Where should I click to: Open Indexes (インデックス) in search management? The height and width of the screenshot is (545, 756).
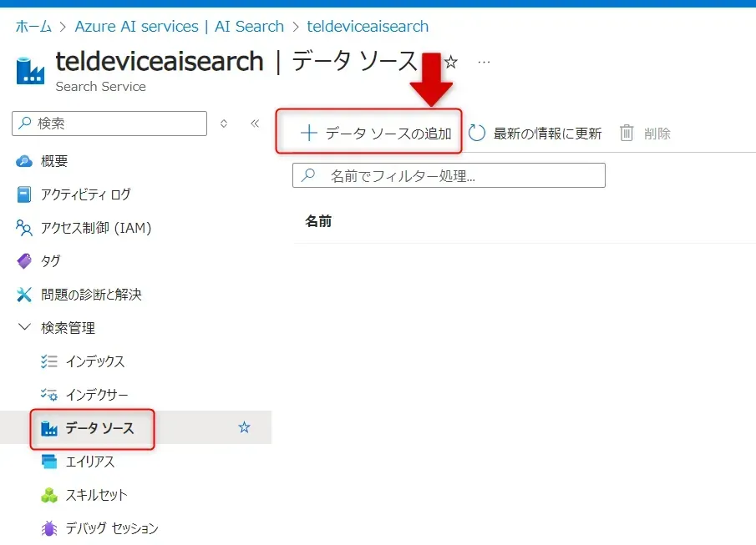[x=94, y=361]
